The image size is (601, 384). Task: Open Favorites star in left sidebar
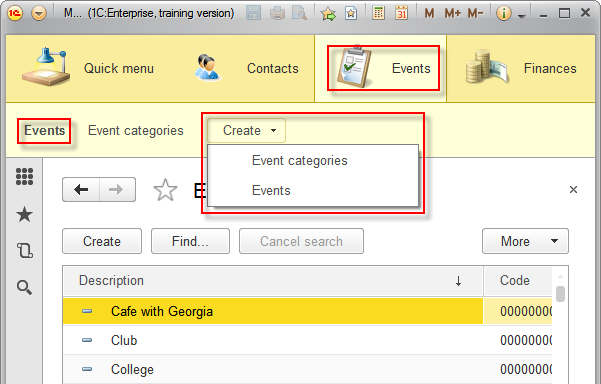tap(24, 214)
